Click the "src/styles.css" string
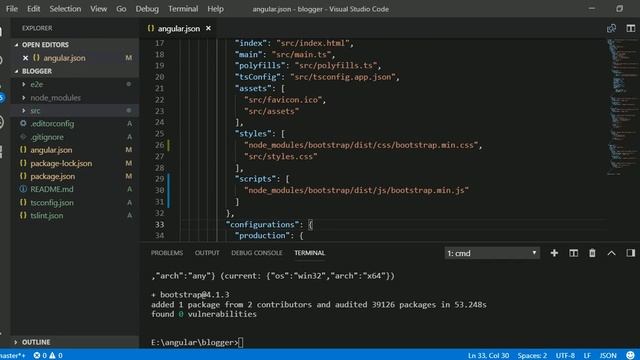The height and width of the screenshot is (360, 640). [x=280, y=156]
